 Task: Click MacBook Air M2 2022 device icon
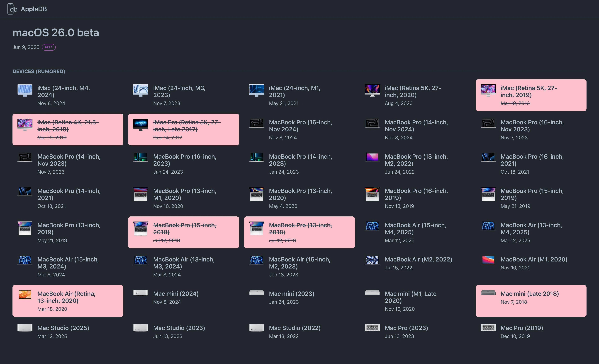[x=372, y=260]
